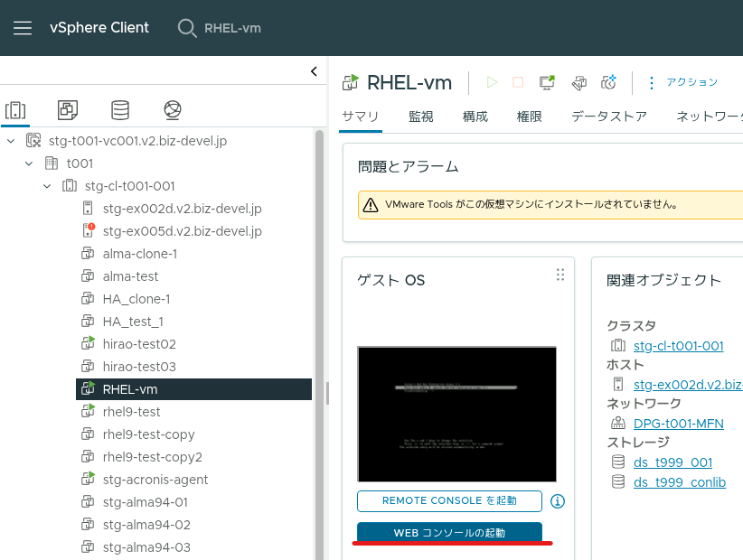Image resolution: width=743 pixels, height=560 pixels.
Task: Launch console via the monitor toolbar icon
Action: [x=547, y=82]
